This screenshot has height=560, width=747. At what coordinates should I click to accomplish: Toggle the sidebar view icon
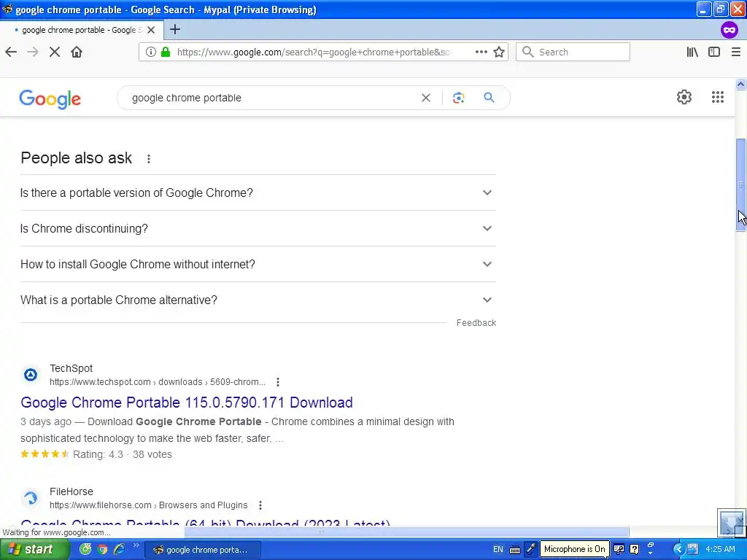click(x=714, y=52)
